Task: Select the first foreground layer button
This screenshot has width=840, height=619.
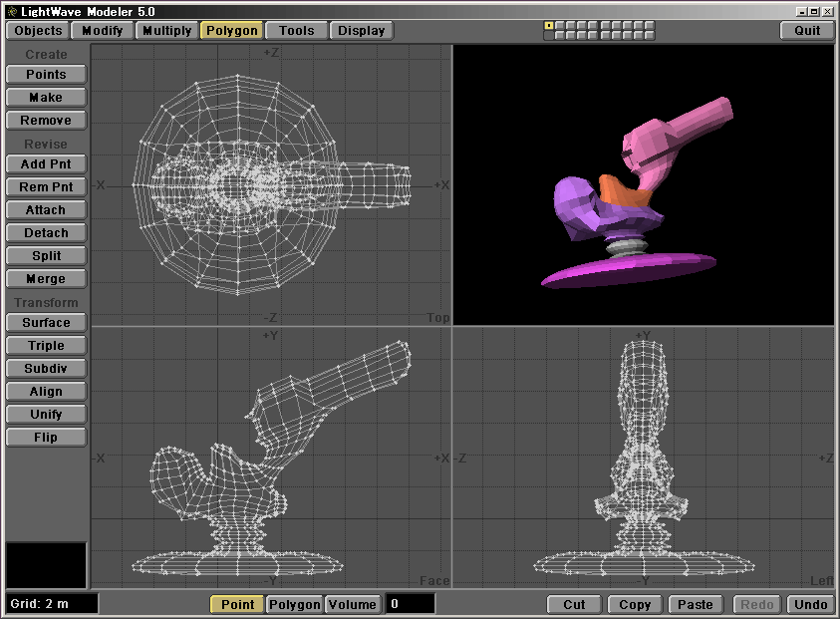Action: coord(549,25)
